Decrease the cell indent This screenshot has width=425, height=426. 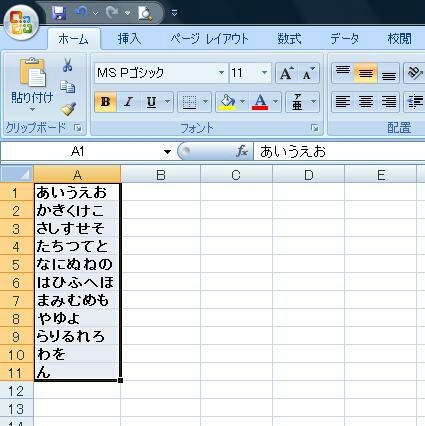(x=414, y=102)
